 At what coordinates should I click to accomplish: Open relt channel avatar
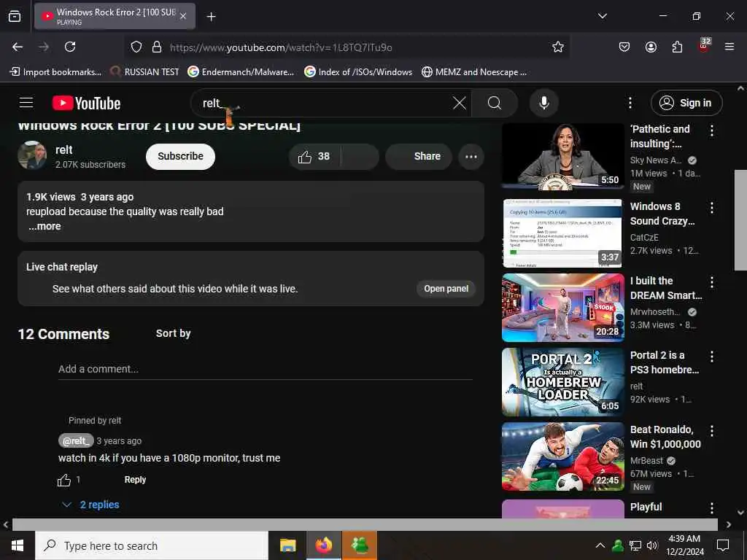[x=32, y=155]
